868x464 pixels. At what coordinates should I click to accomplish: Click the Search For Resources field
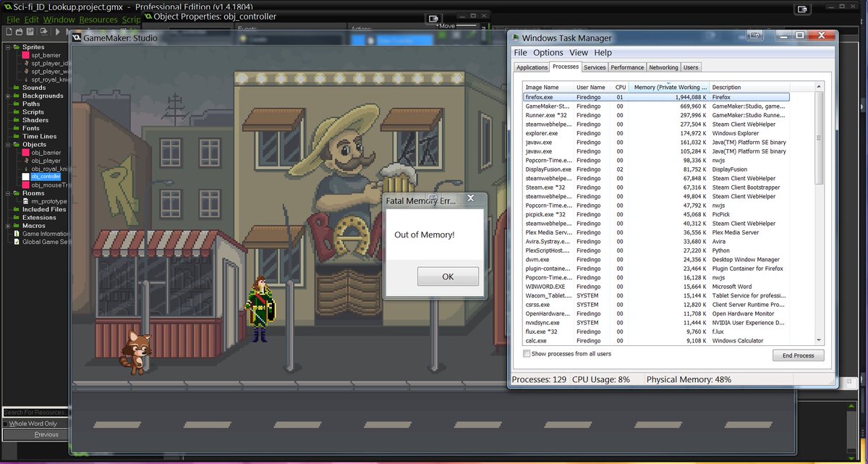click(x=35, y=412)
